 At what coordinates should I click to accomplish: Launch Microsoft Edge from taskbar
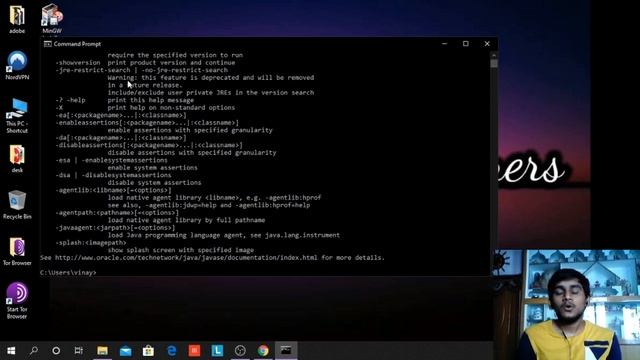pos(171,351)
